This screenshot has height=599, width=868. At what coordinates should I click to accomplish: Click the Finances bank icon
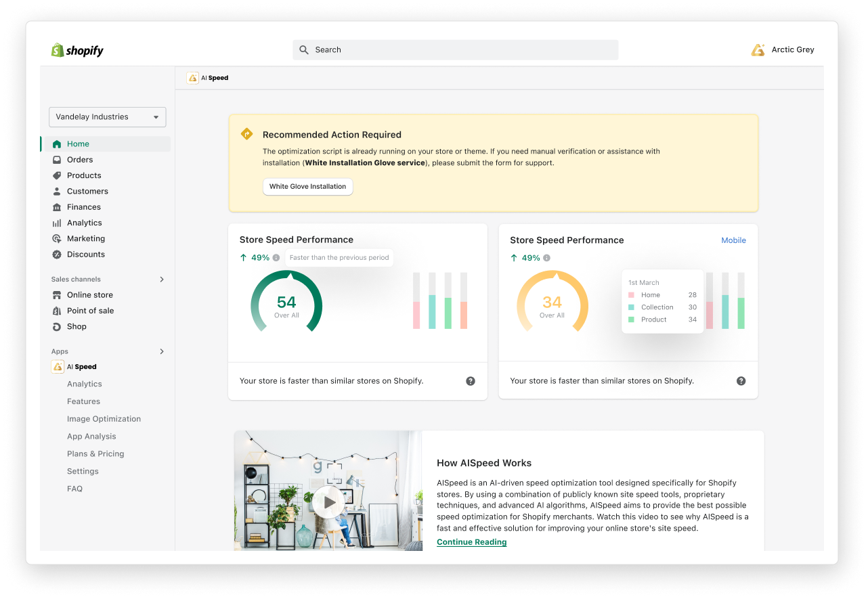pos(57,207)
